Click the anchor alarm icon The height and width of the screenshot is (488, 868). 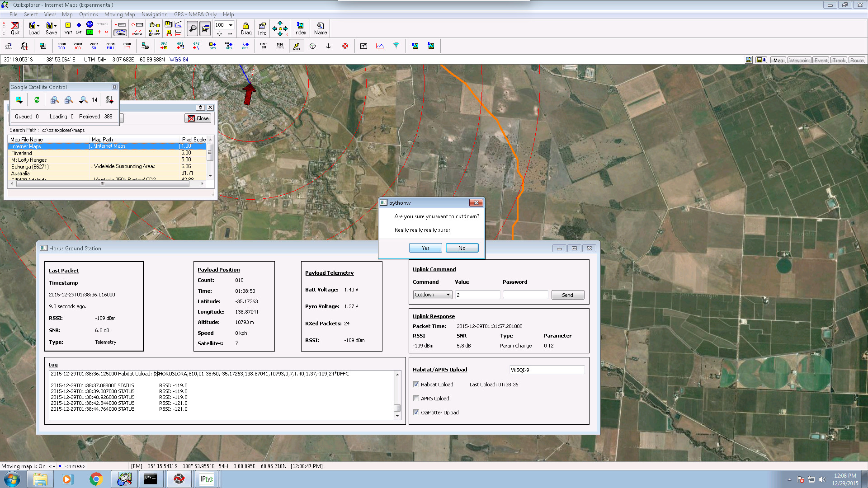[329, 46]
